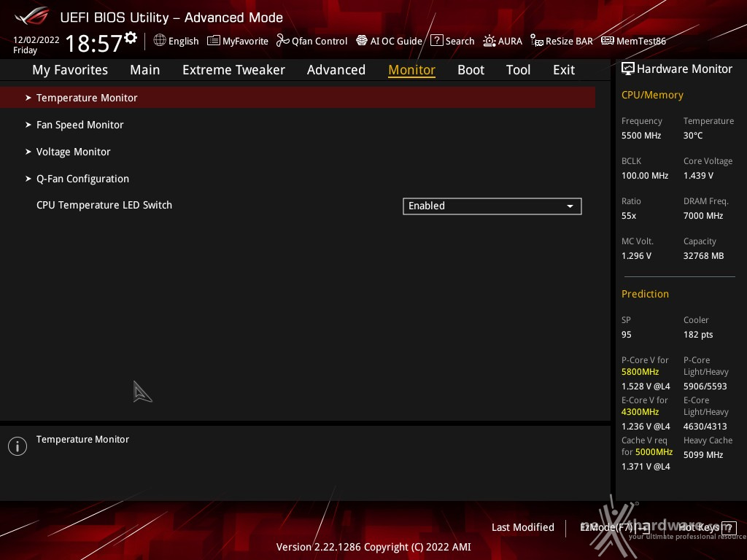Click the MyFavorite list icon
747x560 pixels.
coord(214,41)
